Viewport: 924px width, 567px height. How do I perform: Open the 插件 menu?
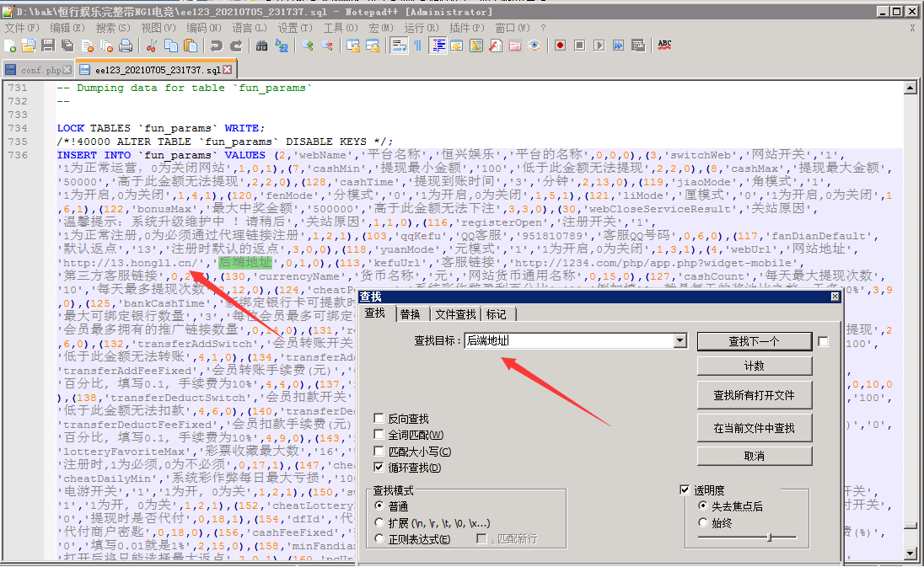pos(467,28)
